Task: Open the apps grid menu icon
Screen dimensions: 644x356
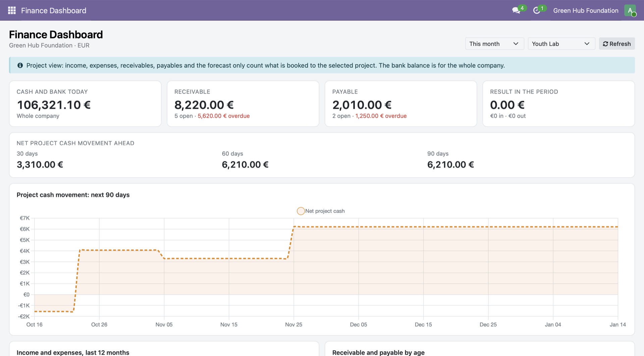Action: click(12, 10)
